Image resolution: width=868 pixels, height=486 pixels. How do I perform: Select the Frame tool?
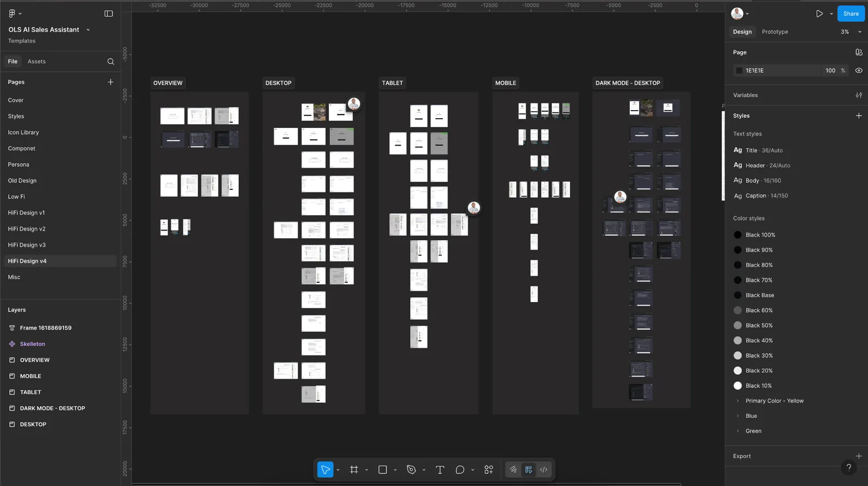(x=354, y=470)
